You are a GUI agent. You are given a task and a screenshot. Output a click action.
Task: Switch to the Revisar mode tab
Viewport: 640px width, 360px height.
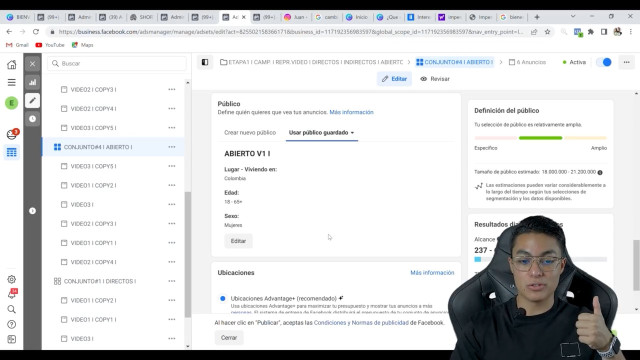pyautogui.click(x=435, y=79)
